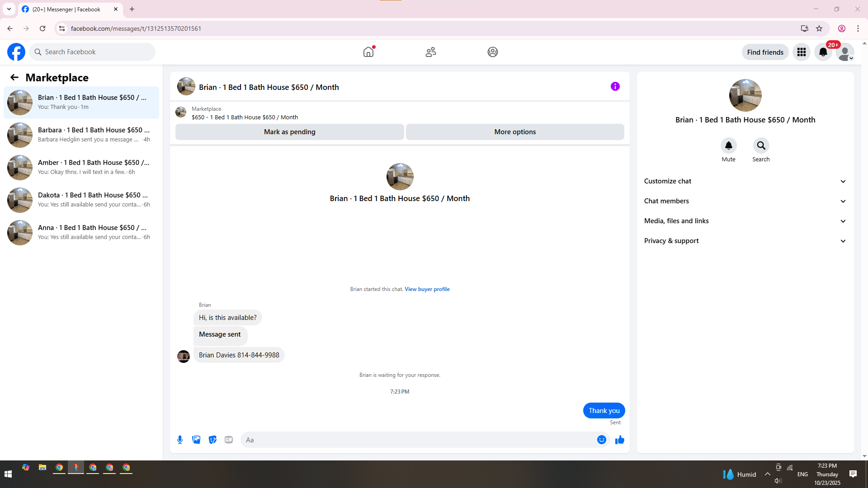Open the notifications bell
Image resolution: width=868 pixels, height=488 pixels.
(823, 52)
